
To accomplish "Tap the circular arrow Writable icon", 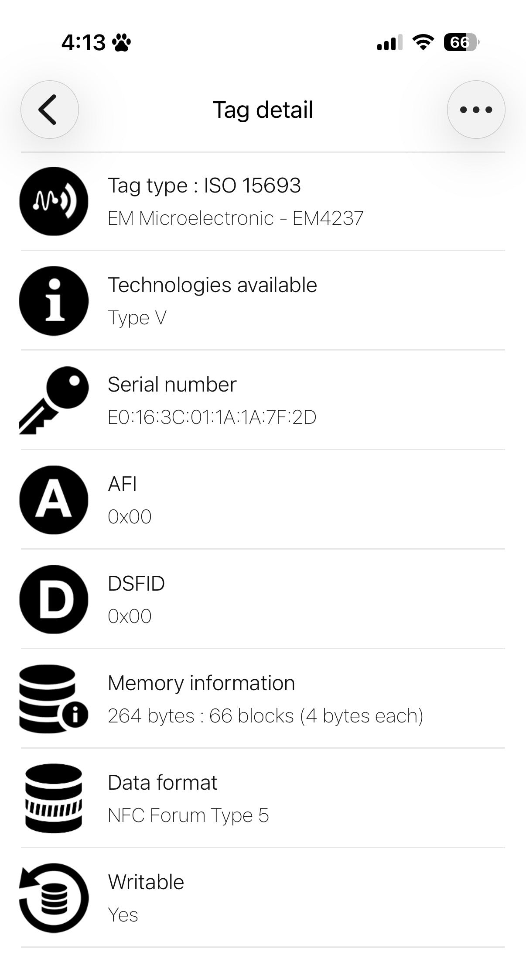I will tap(54, 898).
